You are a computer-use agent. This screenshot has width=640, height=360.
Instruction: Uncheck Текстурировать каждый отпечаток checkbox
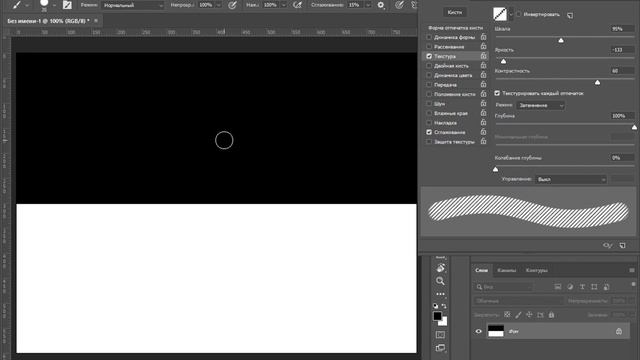tap(497, 93)
